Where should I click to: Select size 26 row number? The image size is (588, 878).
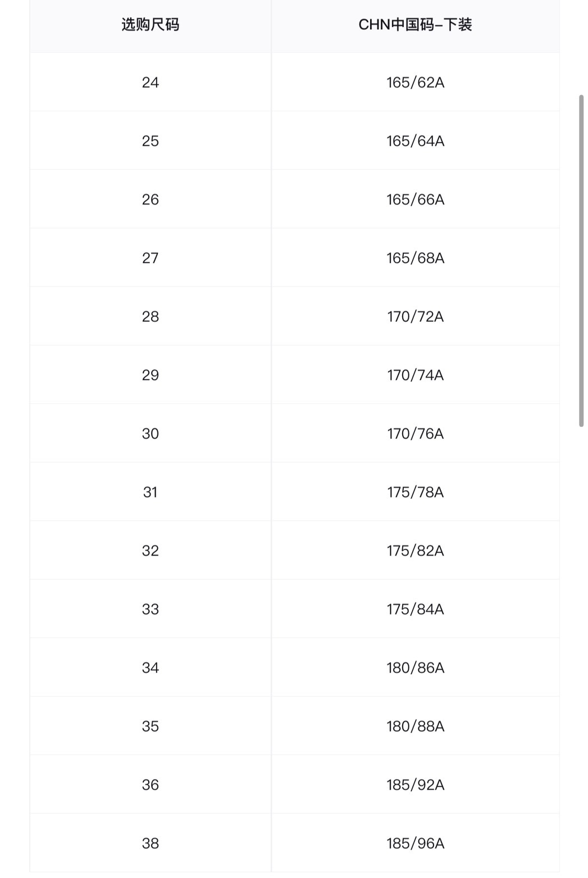(150, 199)
